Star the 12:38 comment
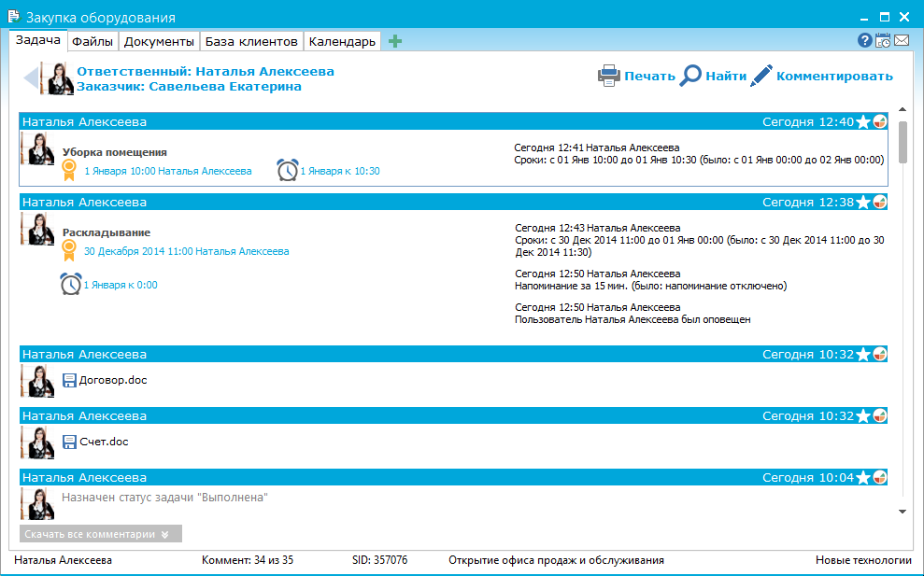This screenshot has height=576, width=924. click(x=863, y=202)
